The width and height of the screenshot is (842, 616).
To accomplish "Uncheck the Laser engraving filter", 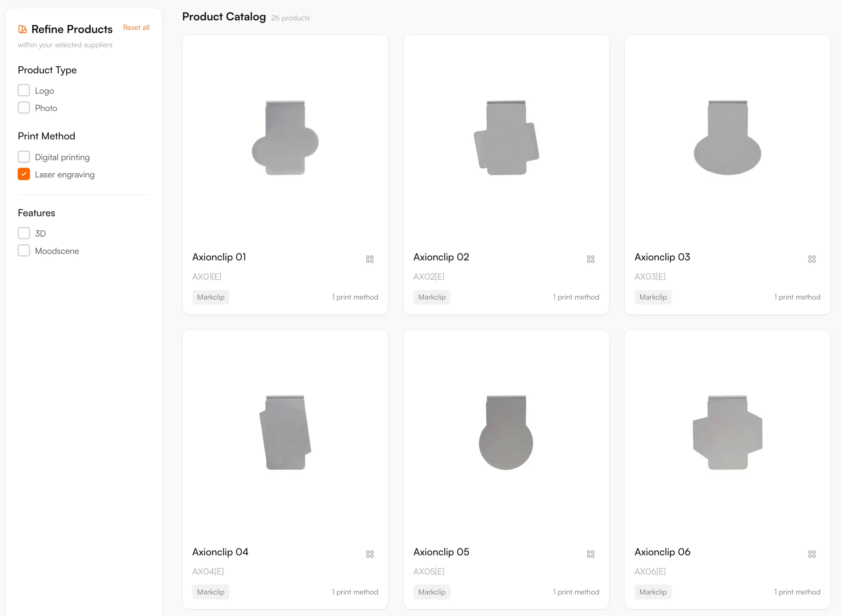I will (x=24, y=174).
